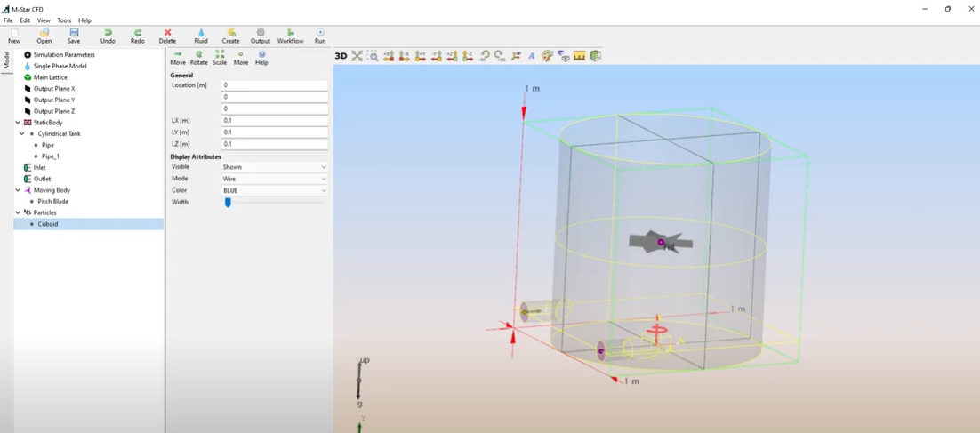980x433 pixels.
Task: Click the fit-to-view icon beside 3D
Action: pos(357,56)
